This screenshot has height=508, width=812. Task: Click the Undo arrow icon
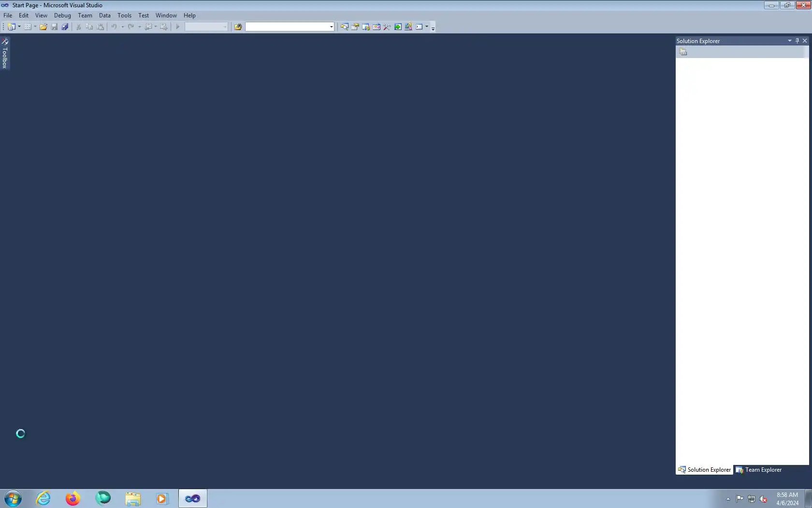pos(114,27)
